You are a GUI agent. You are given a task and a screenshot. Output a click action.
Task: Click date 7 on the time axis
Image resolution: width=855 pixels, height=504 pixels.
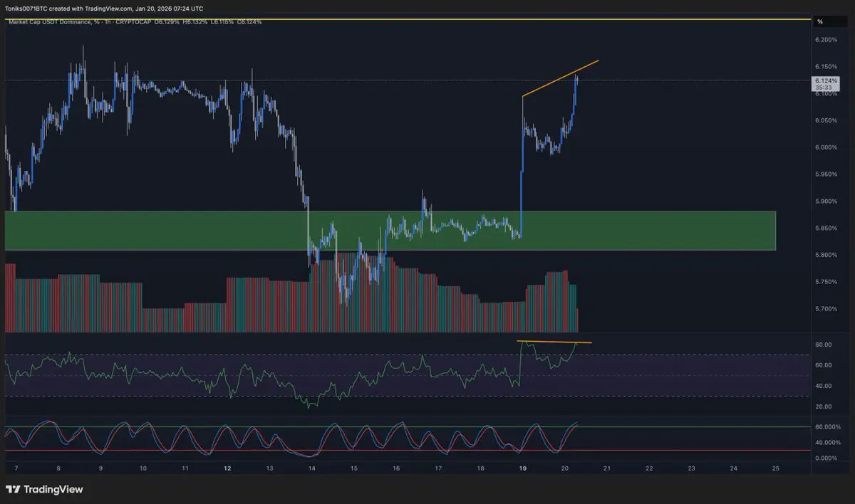(x=16, y=468)
